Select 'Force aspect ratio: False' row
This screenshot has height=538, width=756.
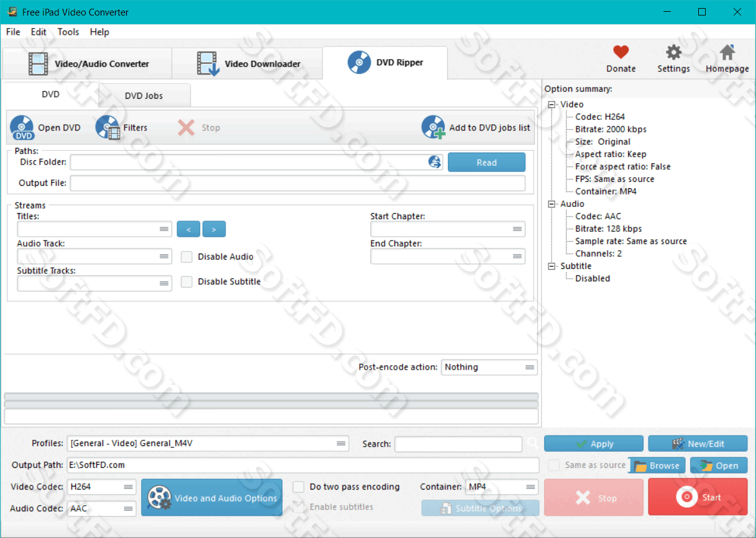(x=623, y=166)
